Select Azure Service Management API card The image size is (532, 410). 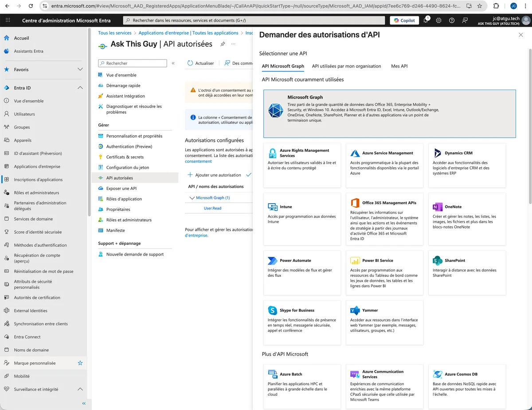[x=384, y=165]
